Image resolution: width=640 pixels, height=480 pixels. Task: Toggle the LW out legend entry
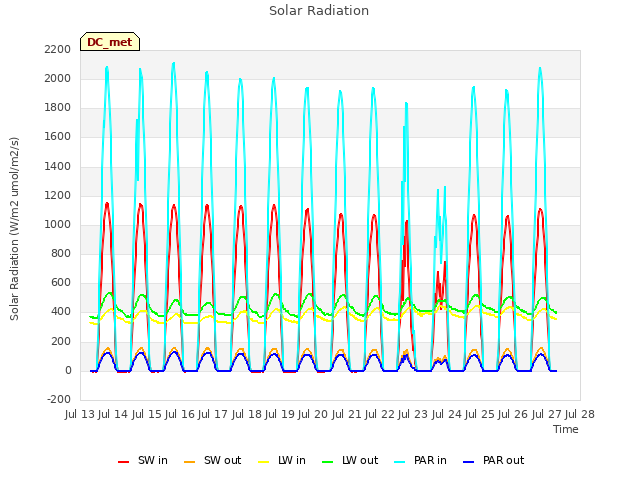click(350, 461)
